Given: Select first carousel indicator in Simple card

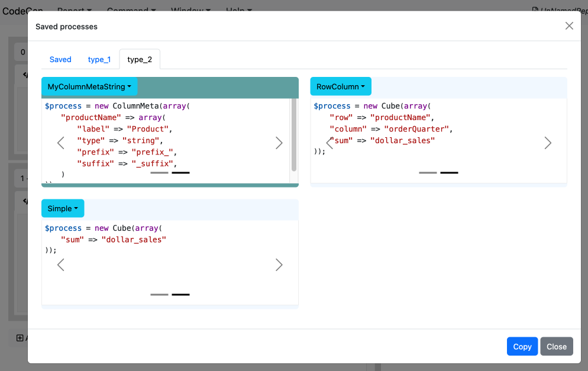Looking at the screenshot, I should (159, 295).
